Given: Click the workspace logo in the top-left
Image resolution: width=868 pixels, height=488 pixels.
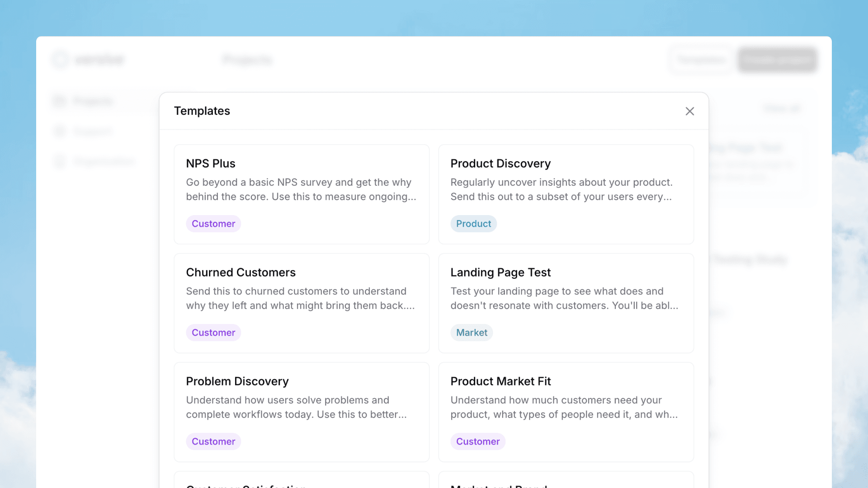Looking at the screenshot, I should click(88, 59).
